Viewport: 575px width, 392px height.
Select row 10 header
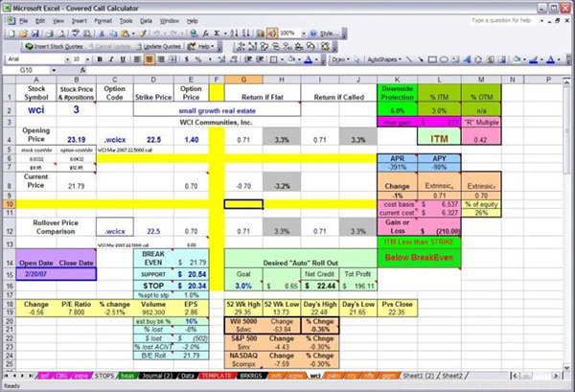click(10, 204)
